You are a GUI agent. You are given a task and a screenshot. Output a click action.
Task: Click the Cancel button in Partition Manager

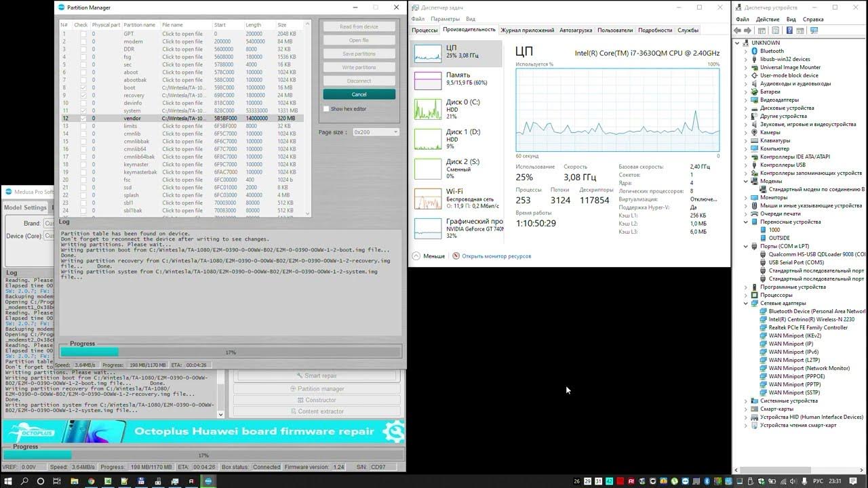point(359,94)
